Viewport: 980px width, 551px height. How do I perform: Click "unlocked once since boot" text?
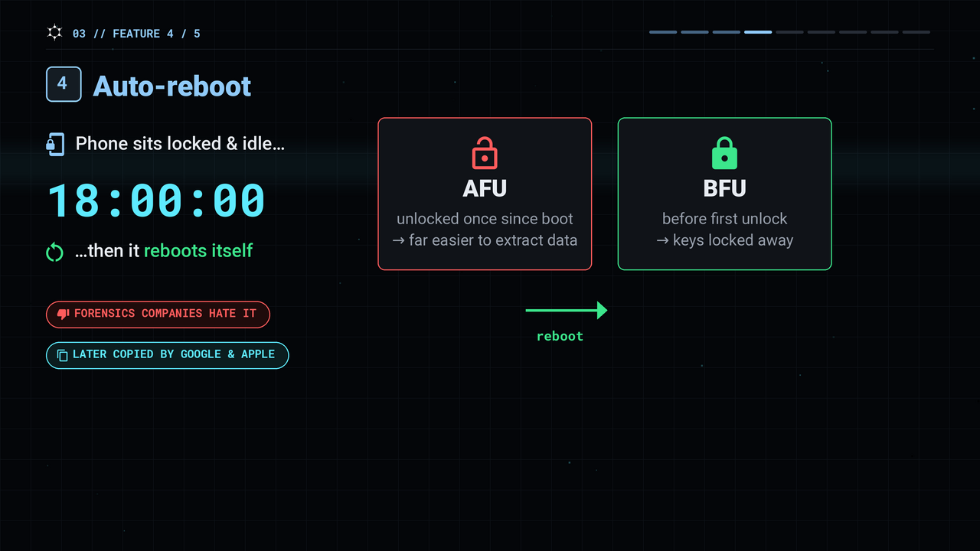pos(485,219)
